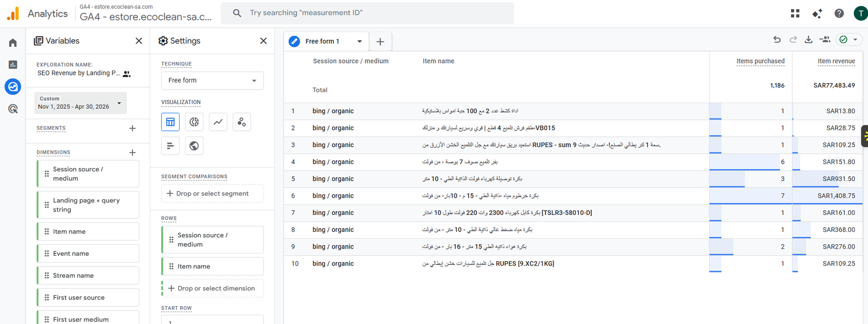This screenshot has width=868, height=324.
Task: Click row 7 item TSLR3-58010-D
Action: [507, 213]
